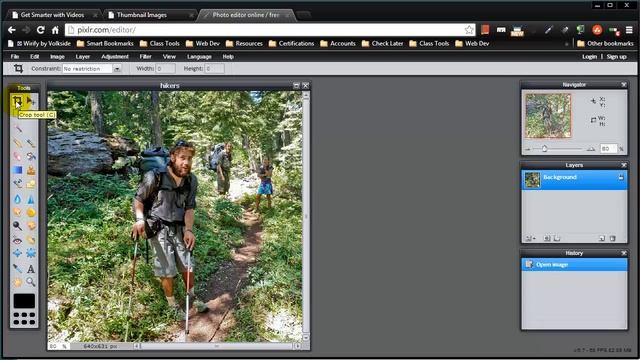This screenshot has height=360, width=640.
Task: Click the Navigator preview thumbnail
Action: [548, 116]
